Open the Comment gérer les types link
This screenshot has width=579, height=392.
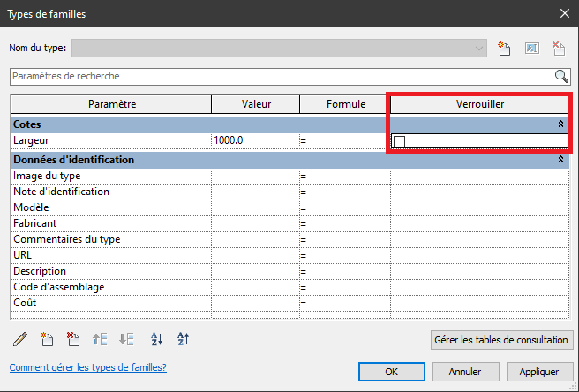[87, 367]
